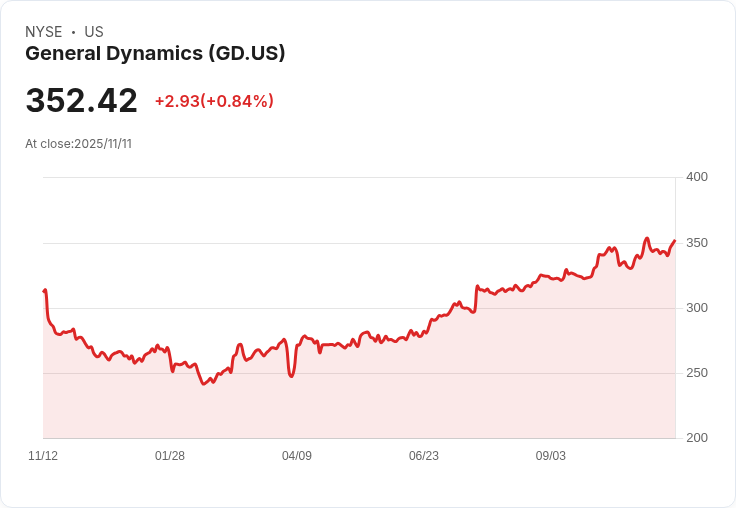Viewport: 736px width, 508px height.
Task: Click the sharp price jump after 06/23
Action: 478,288
